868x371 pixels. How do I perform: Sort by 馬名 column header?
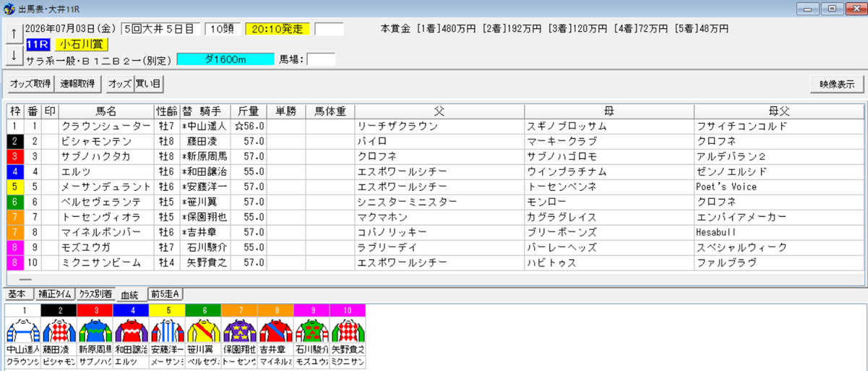pos(106,111)
